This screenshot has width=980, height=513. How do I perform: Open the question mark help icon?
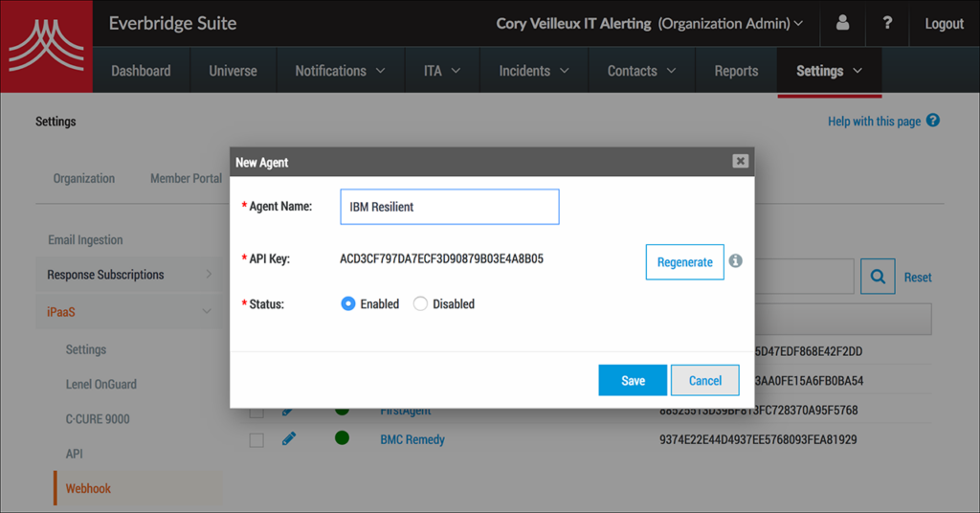point(887,23)
